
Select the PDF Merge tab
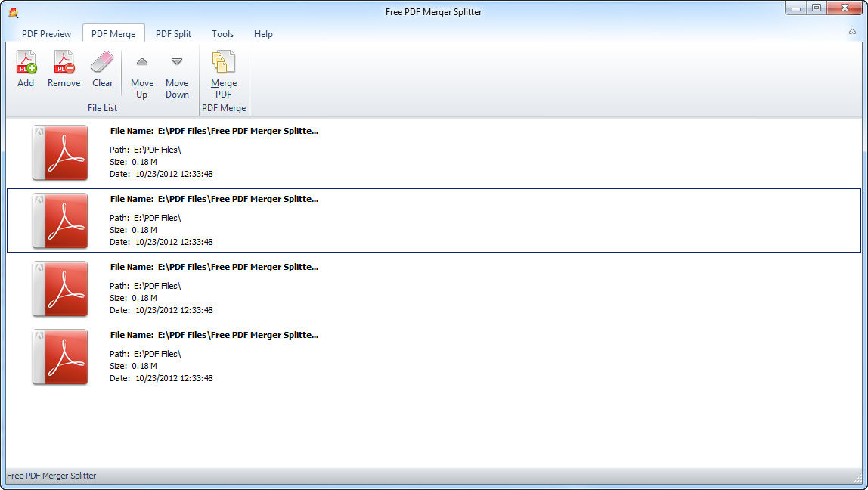click(x=113, y=34)
